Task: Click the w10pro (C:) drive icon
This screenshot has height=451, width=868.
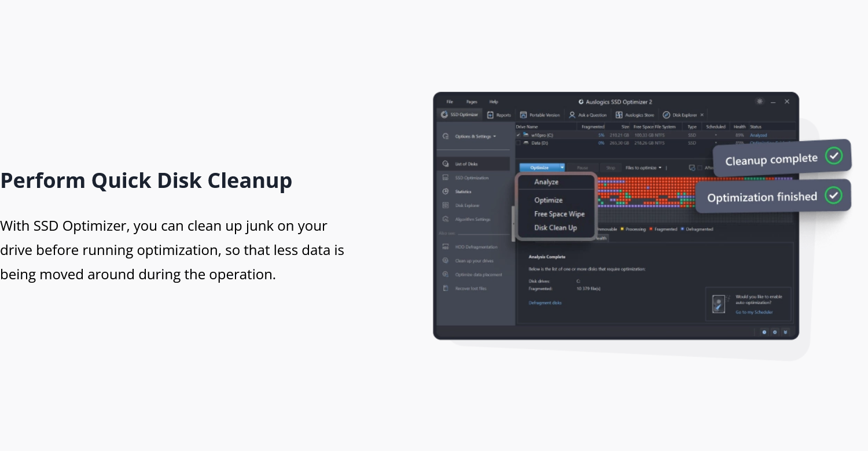Action: [526, 135]
